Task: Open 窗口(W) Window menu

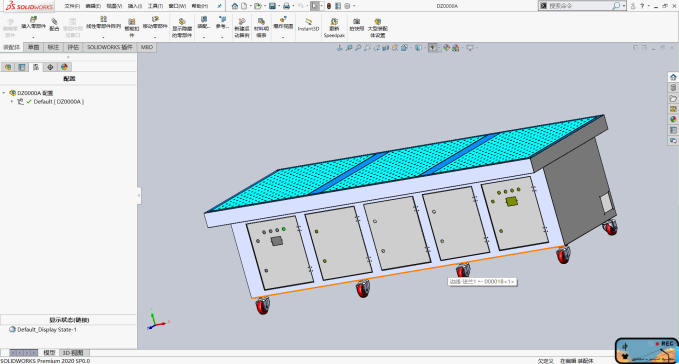Action: pyautogui.click(x=177, y=6)
